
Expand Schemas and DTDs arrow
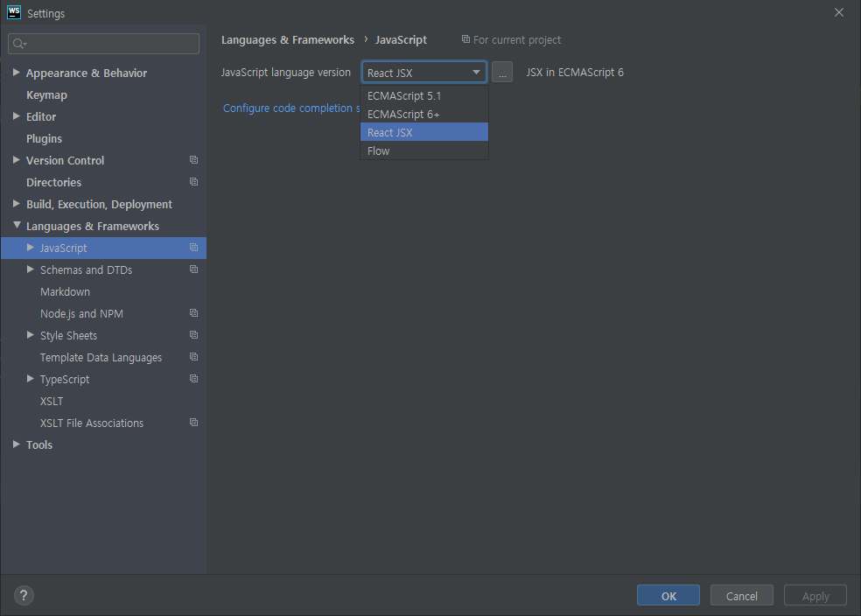pyautogui.click(x=31, y=269)
